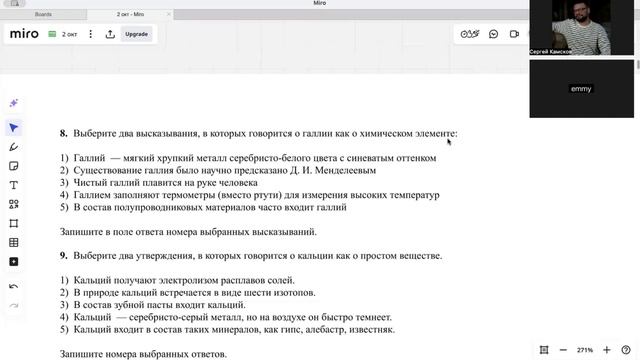The width and height of the screenshot is (640, 360).
Task: Undo last action
Action: pos(13,287)
